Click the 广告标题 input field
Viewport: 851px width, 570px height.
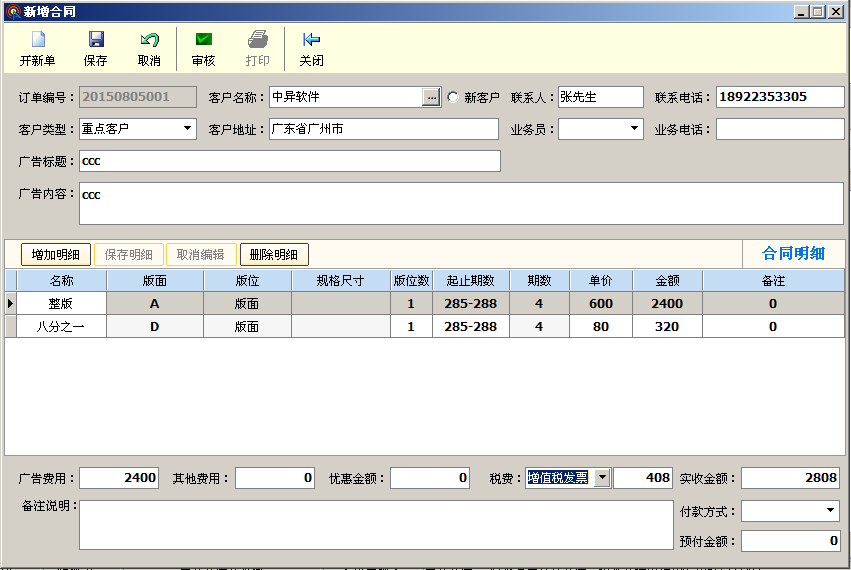pos(289,161)
